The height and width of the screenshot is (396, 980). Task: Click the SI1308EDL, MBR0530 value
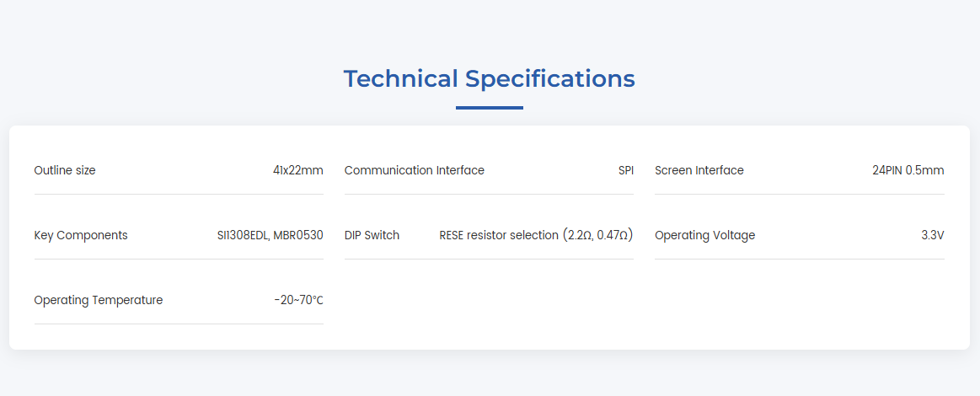pos(270,235)
